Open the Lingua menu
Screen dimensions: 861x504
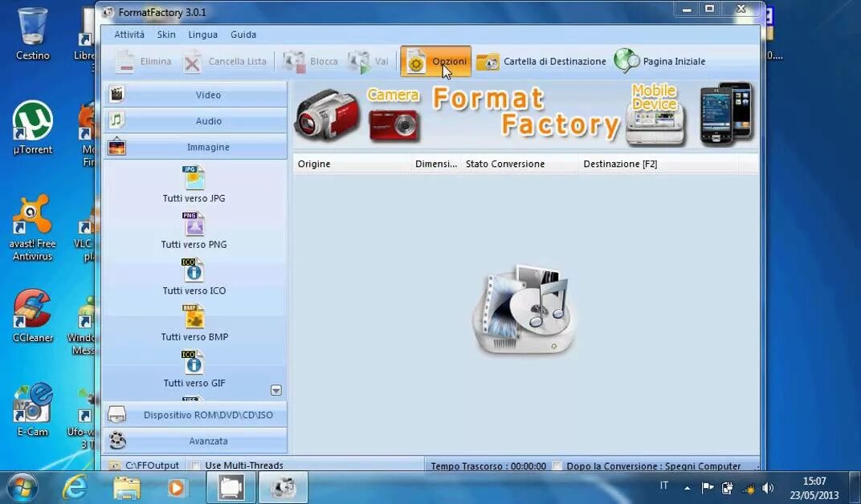(x=202, y=35)
